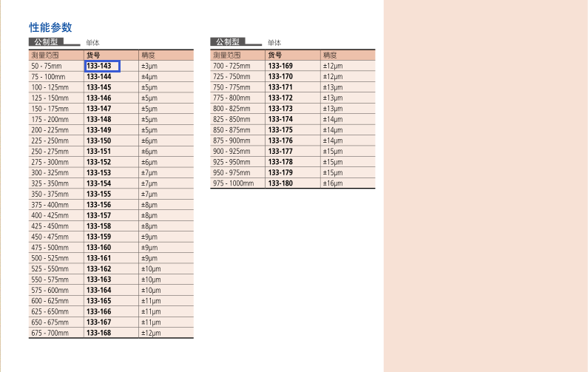Click the 133-166 cell
Screen dimensions: 588x372
pyautogui.click(x=98, y=312)
